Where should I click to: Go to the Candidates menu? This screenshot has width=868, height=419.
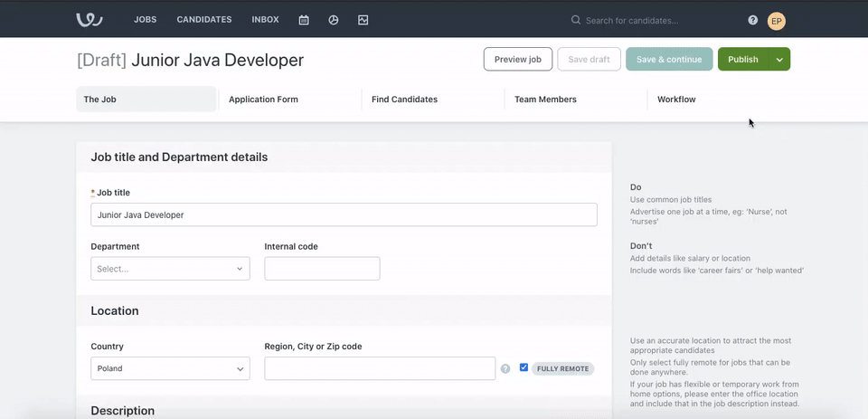204,19
